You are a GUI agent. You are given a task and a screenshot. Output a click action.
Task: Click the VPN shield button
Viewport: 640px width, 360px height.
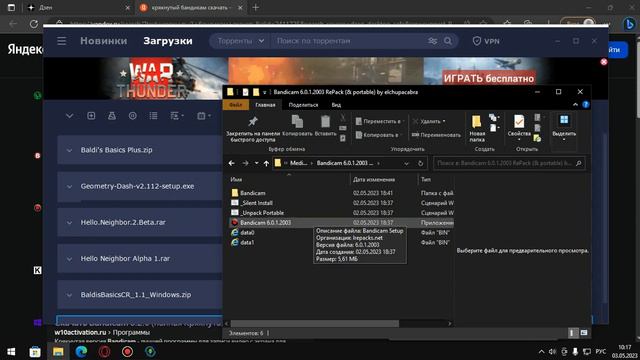[x=486, y=41]
